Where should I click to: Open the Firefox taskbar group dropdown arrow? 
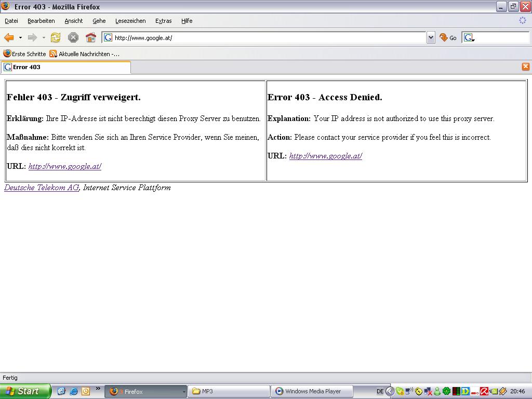click(184, 392)
